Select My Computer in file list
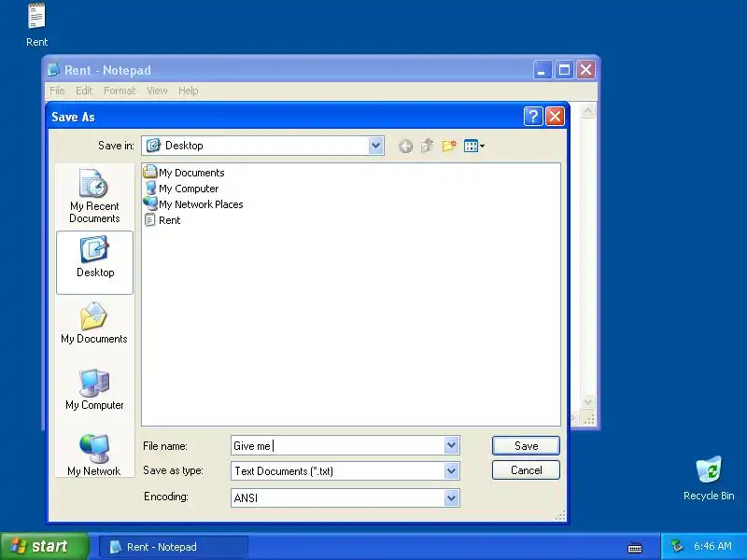This screenshot has height=560, width=747. coord(181,189)
